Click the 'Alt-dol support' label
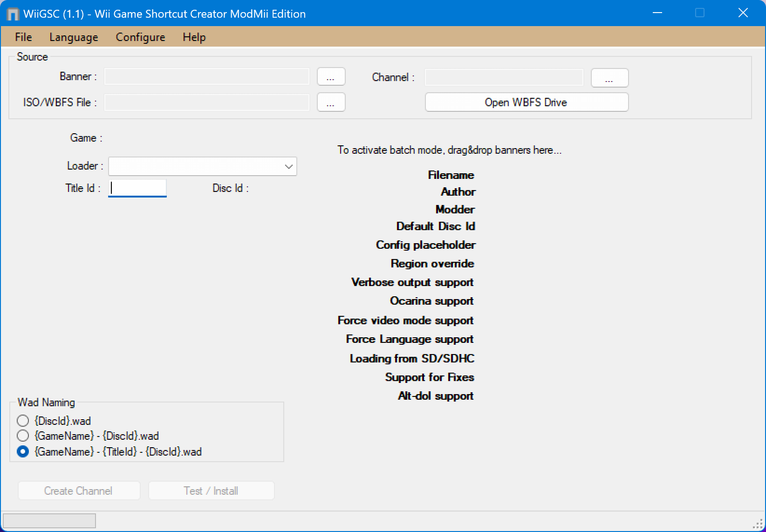Screen dimensions: 766x532 tap(435, 396)
